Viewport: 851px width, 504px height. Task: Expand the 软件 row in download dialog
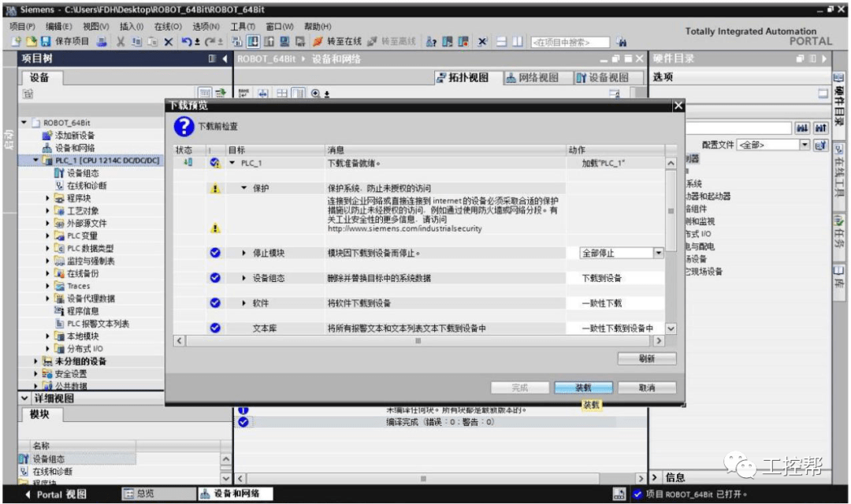tap(244, 302)
